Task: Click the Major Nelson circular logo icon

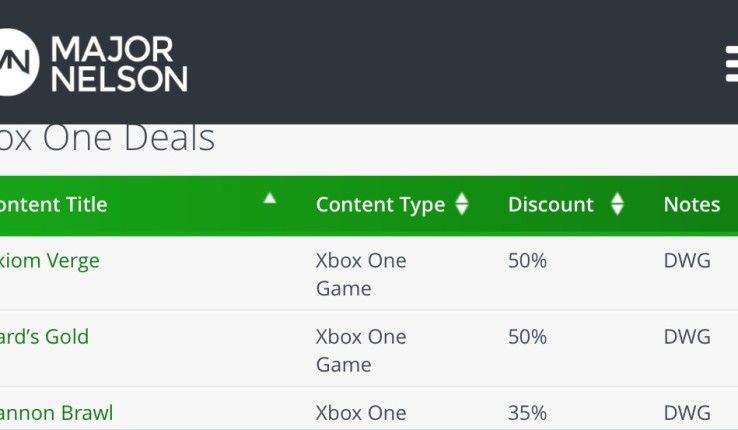Action: pos(17,62)
